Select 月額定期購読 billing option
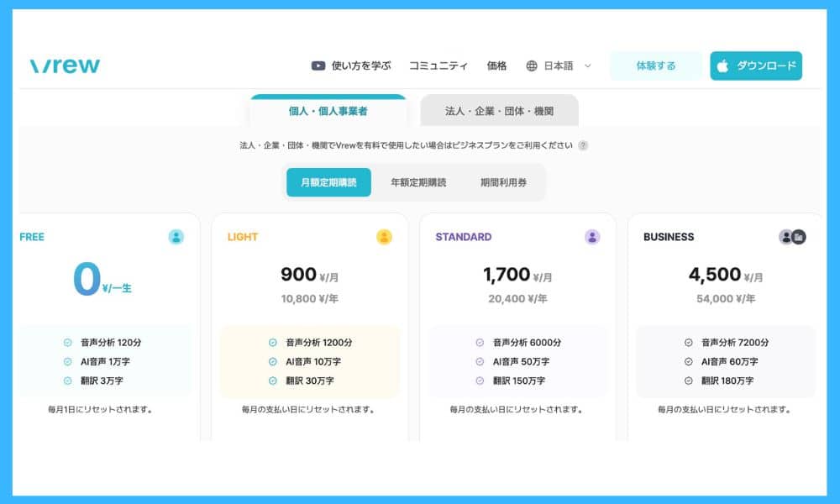 click(x=328, y=182)
